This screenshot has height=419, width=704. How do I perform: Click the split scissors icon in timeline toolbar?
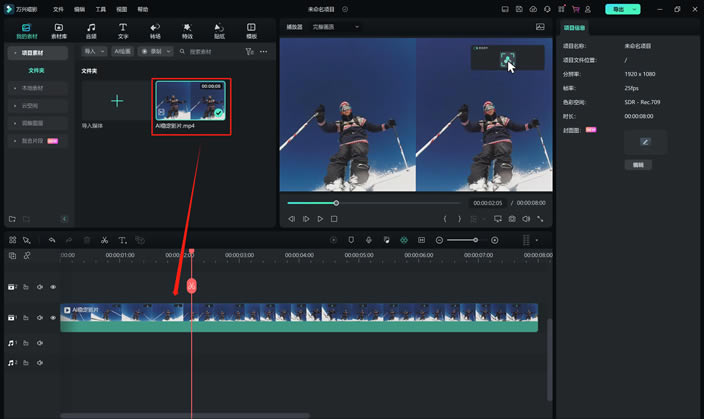(x=105, y=240)
